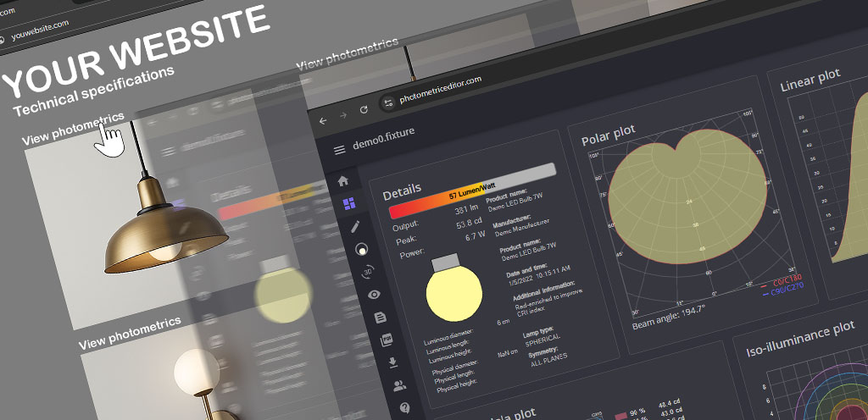Open the document report icon in sidebar
Image resolution: width=868 pixels, height=420 pixels.
click(381, 318)
